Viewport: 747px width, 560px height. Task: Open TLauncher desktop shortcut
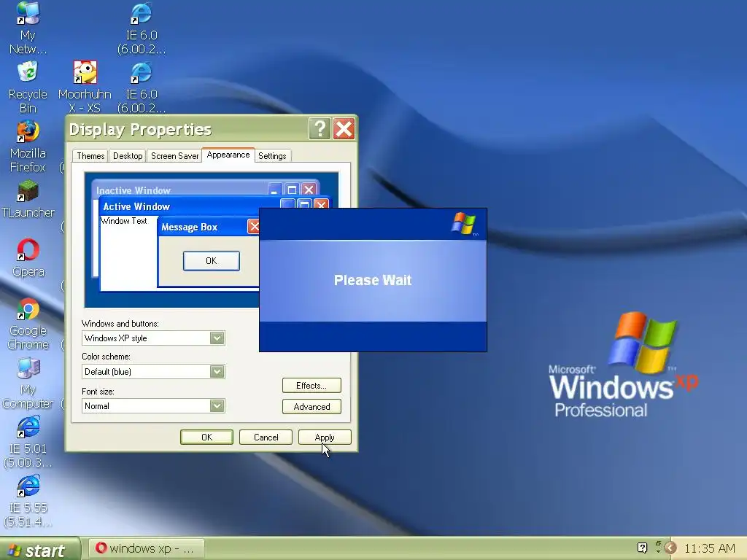pos(28,199)
